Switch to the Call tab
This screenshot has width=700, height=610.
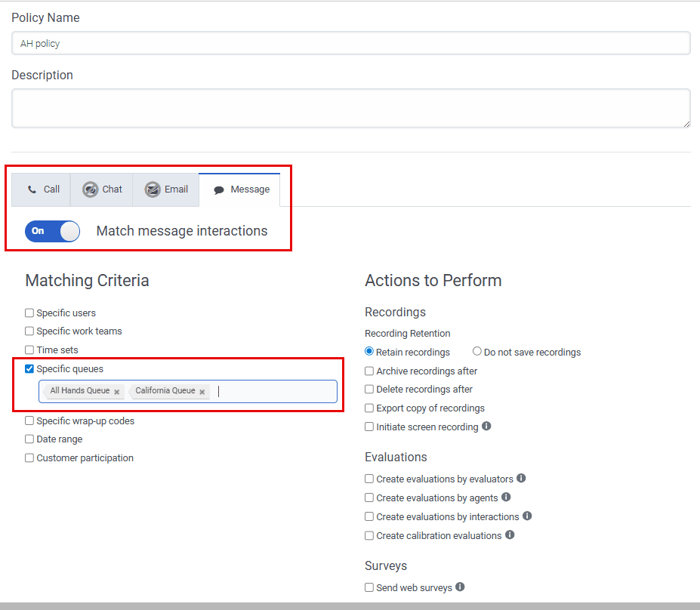point(42,189)
